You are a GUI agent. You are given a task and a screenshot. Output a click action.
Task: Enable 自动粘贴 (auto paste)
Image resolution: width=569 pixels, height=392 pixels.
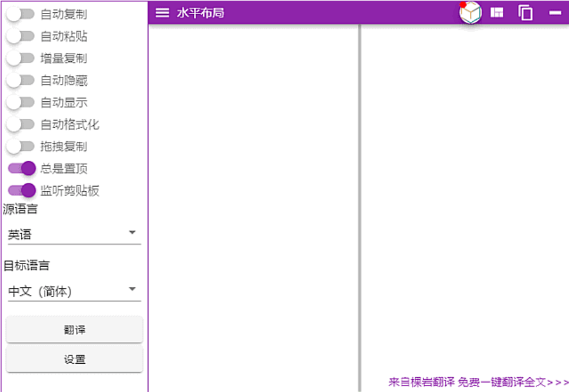(18, 36)
